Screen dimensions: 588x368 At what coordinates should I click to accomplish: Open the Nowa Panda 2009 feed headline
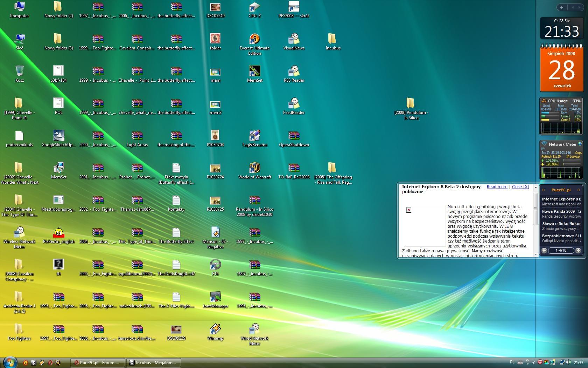click(x=561, y=211)
